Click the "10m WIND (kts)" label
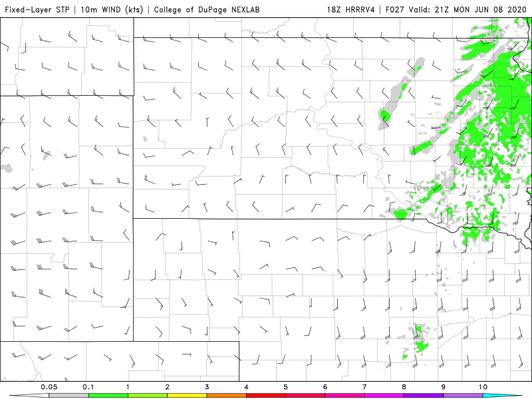Screen dimensions: 532x399 112,9
